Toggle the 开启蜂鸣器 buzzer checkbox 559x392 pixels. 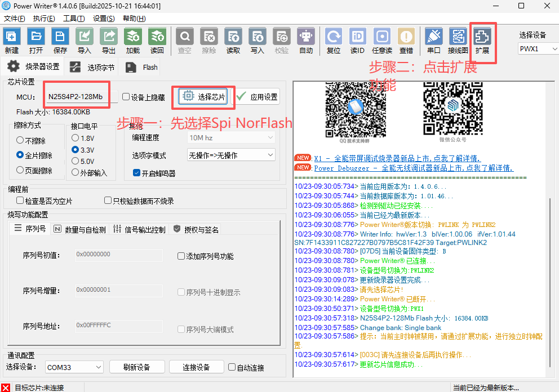pyautogui.click(x=136, y=173)
